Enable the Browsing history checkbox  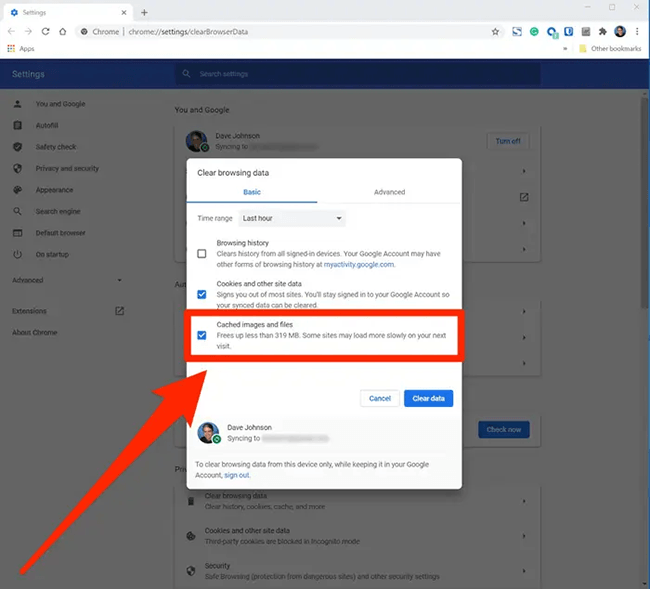(x=202, y=254)
